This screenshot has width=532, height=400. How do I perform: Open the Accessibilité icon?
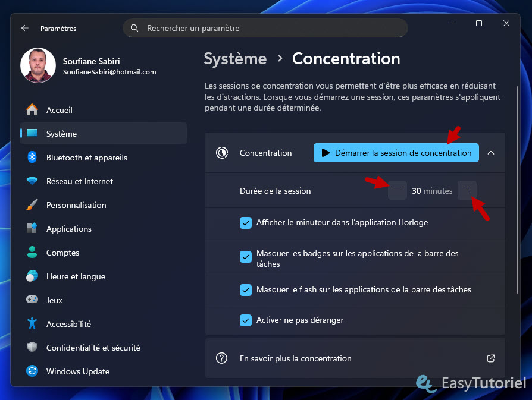(x=32, y=324)
